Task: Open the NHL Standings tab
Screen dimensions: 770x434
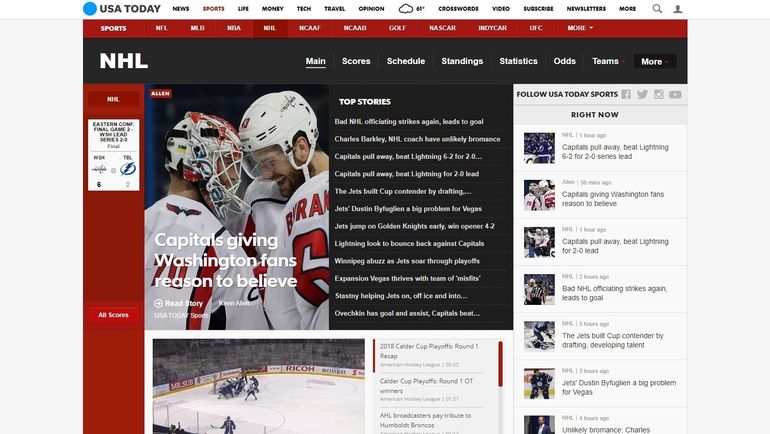Action: [462, 61]
